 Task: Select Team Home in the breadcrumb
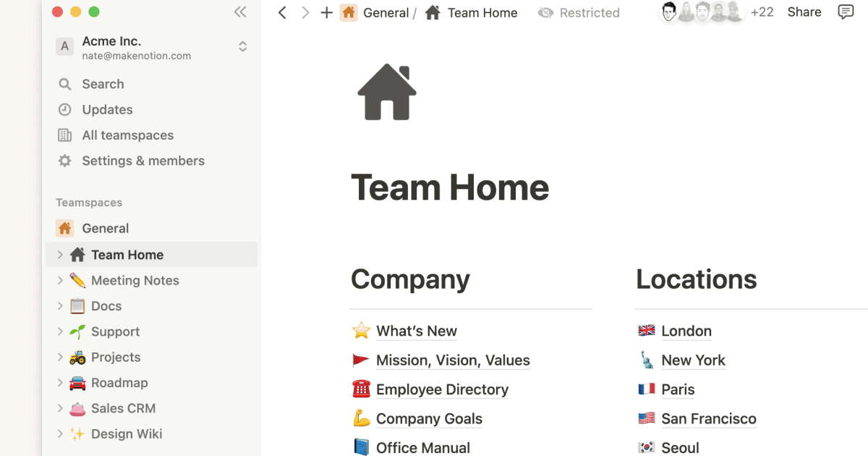482,12
